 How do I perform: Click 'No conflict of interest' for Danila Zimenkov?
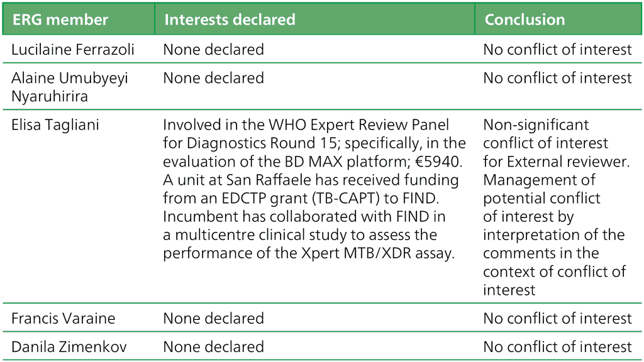(x=557, y=347)
